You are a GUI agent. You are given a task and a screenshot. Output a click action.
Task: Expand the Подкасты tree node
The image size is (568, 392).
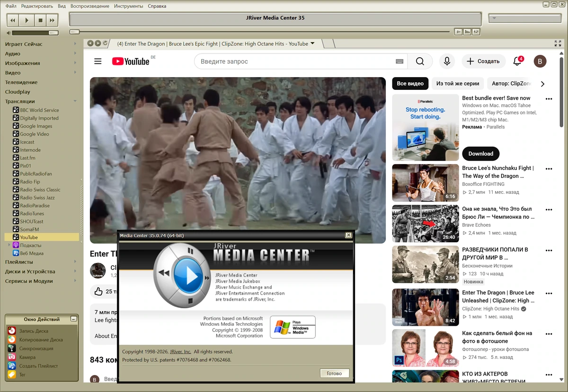(x=9, y=245)
